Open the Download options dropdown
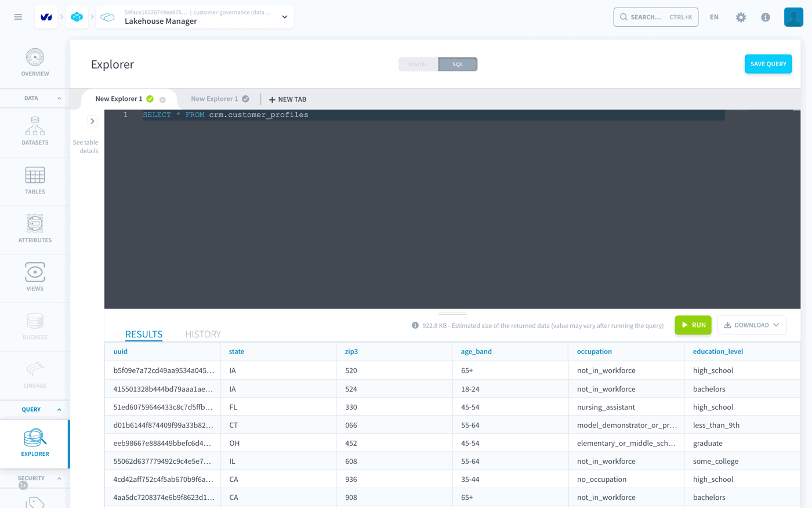 coord(752,325)
